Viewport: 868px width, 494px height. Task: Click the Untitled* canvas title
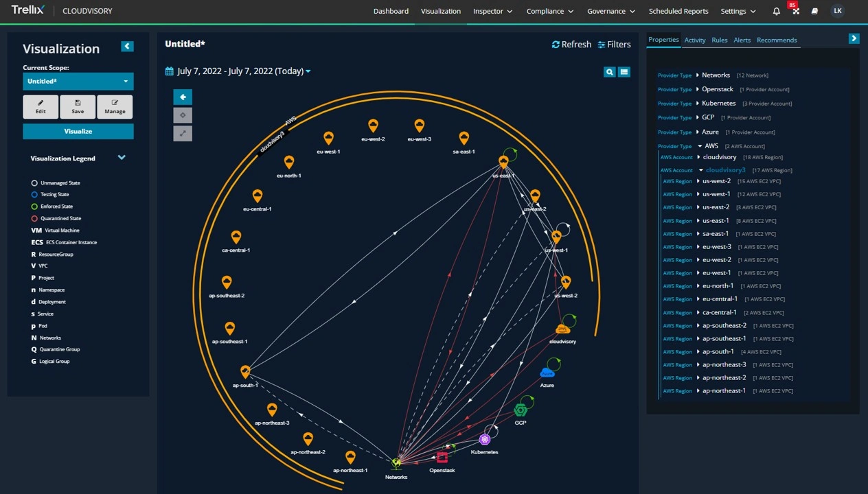click(185, 44)
